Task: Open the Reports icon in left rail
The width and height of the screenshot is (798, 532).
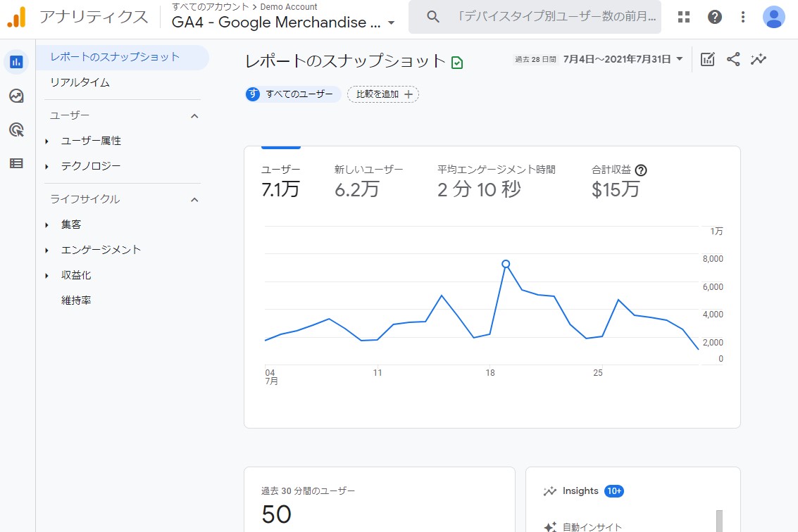Action: [x=16, y=62]
